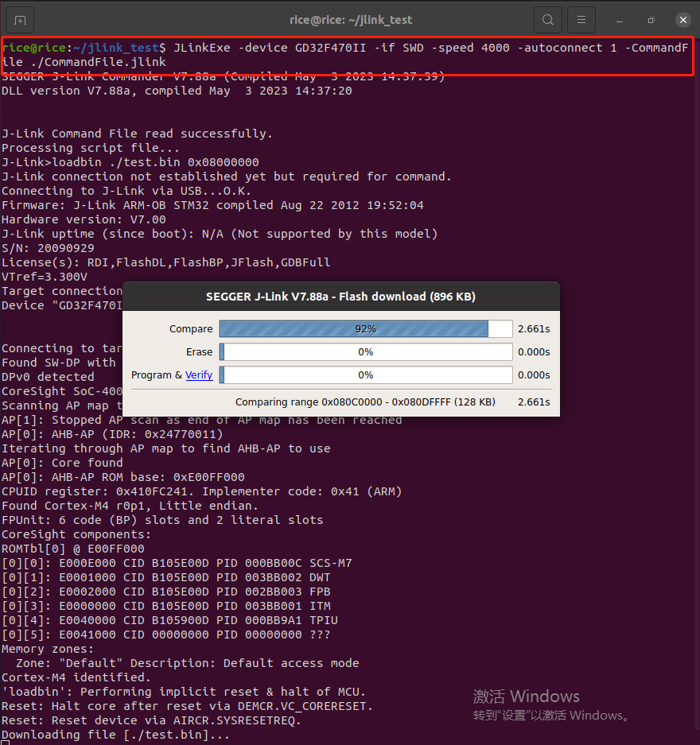Click the 'Connecting to J-Link via USB...O.K.' line
Screen dimensions: 700x745
(126, 191)
